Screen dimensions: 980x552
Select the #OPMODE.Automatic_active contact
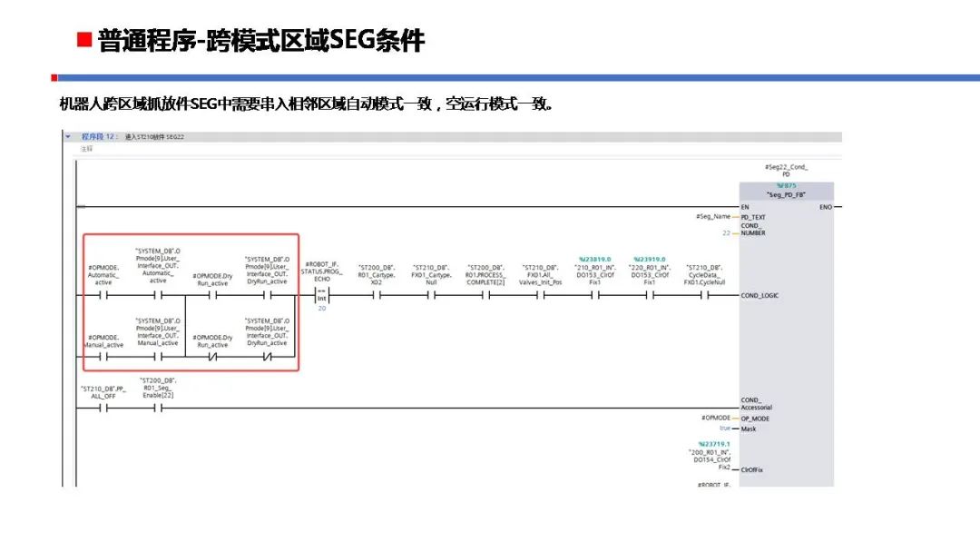tap(103, 295)
